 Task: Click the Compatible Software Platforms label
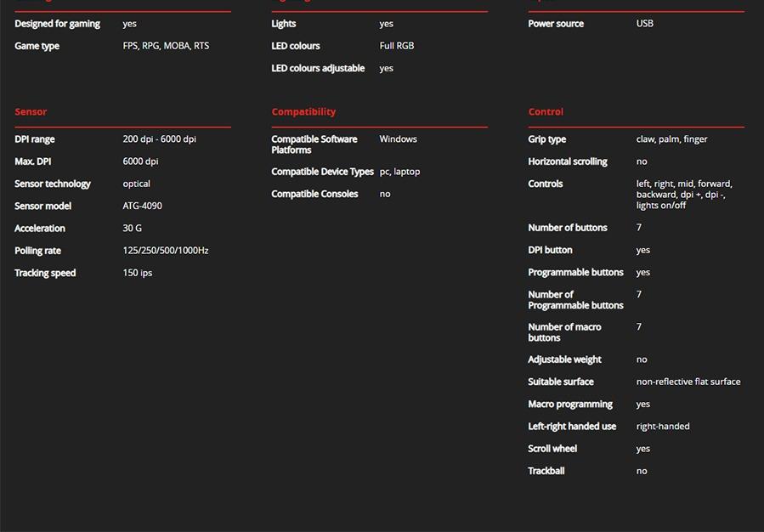tap(314, 144)
